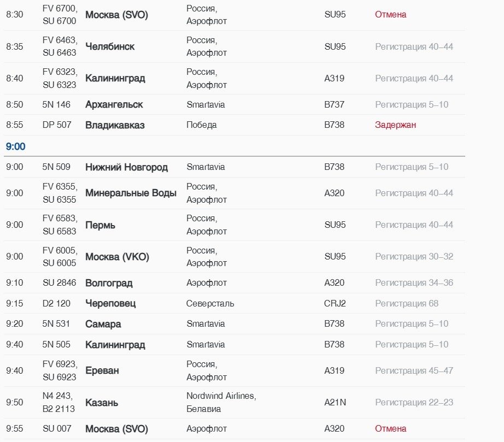Open the Пермь flight details
The width and height of the screenshot is (504, 442).
100,225
